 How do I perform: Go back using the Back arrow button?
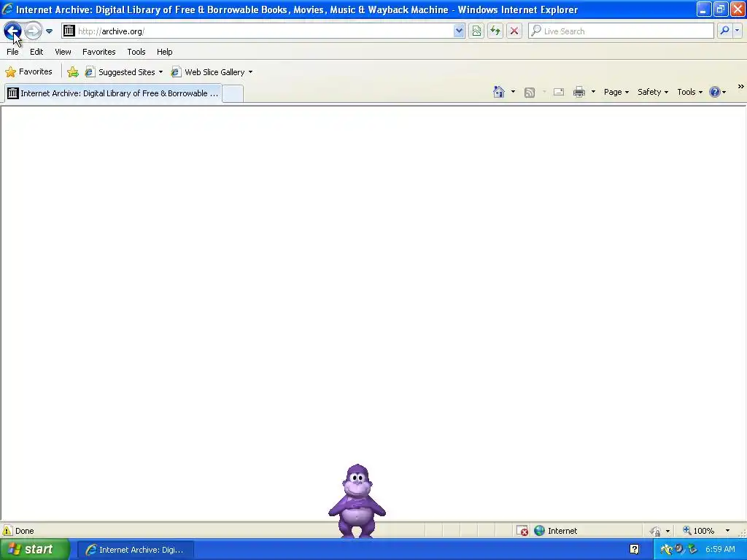[12, 31]
